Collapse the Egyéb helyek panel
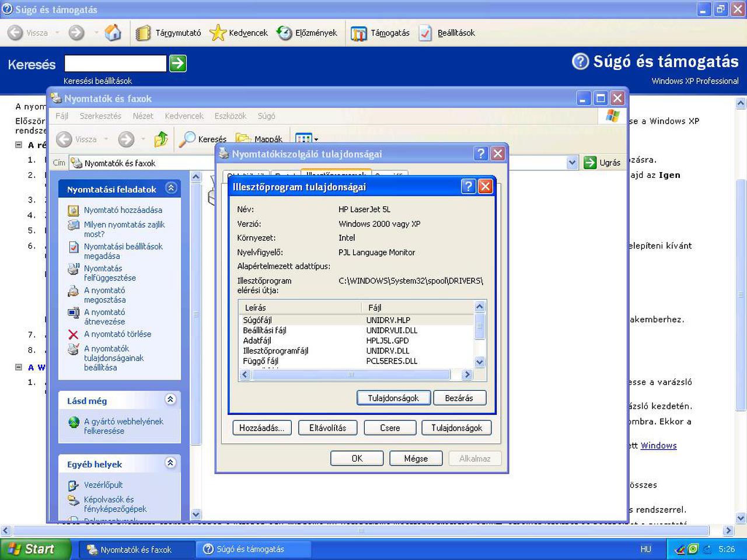Viewport: 747px width, 560px height. click(170, 463)
